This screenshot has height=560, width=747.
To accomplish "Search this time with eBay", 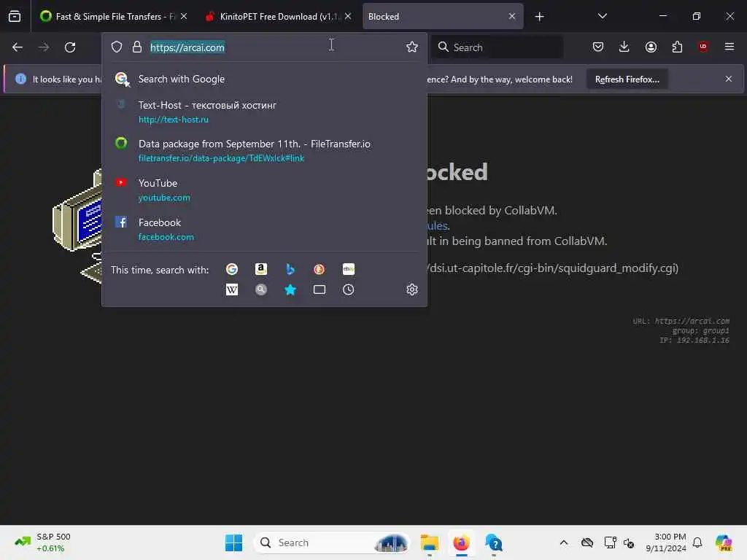I will (x=348, y=269).
